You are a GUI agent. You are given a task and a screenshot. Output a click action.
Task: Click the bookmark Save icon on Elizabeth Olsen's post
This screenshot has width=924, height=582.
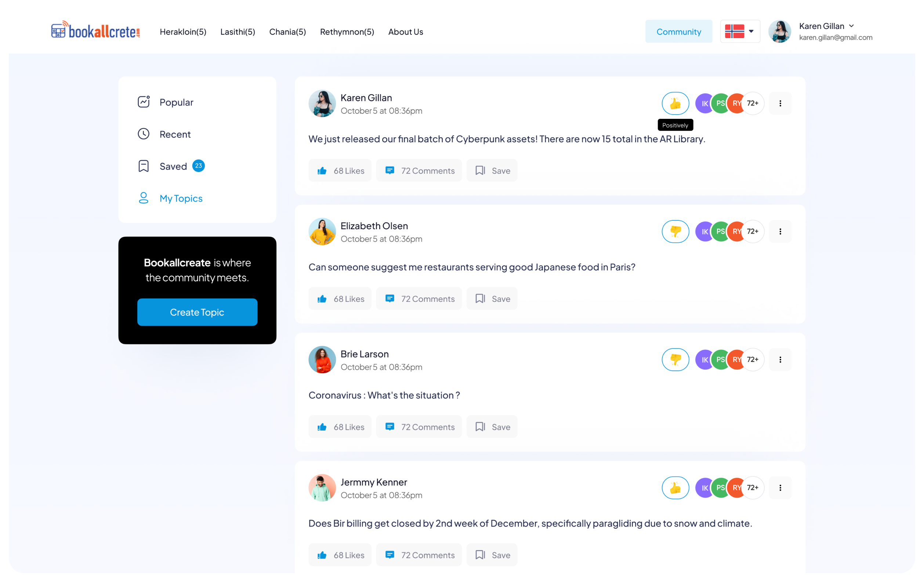point(480,299)
